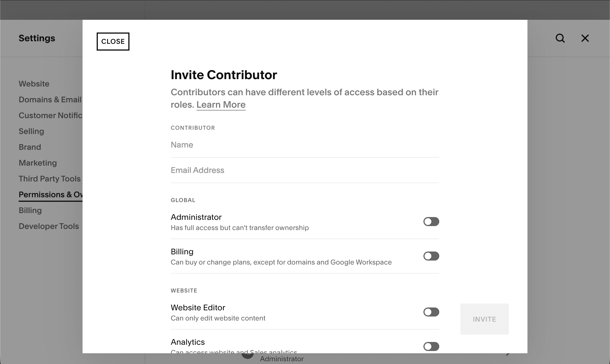Viewport: 610px width, 364px height.
Task: Open the Selling settings section
Action: tap(31, 131)
